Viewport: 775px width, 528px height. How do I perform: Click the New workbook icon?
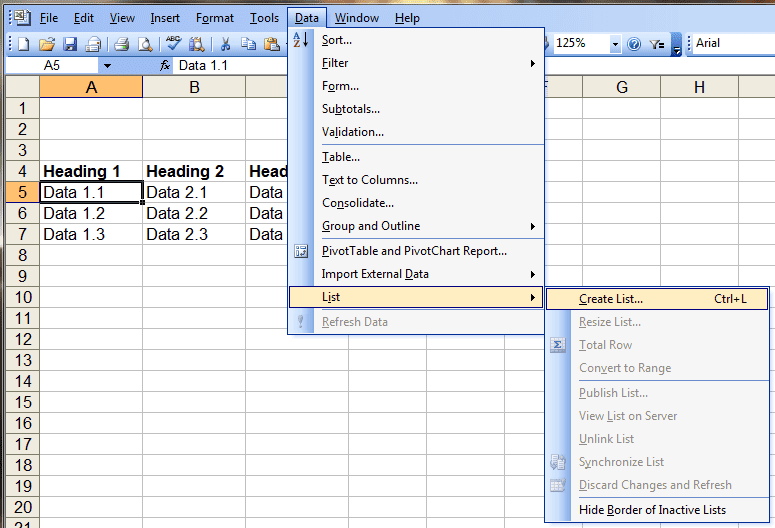pos(23,44)
